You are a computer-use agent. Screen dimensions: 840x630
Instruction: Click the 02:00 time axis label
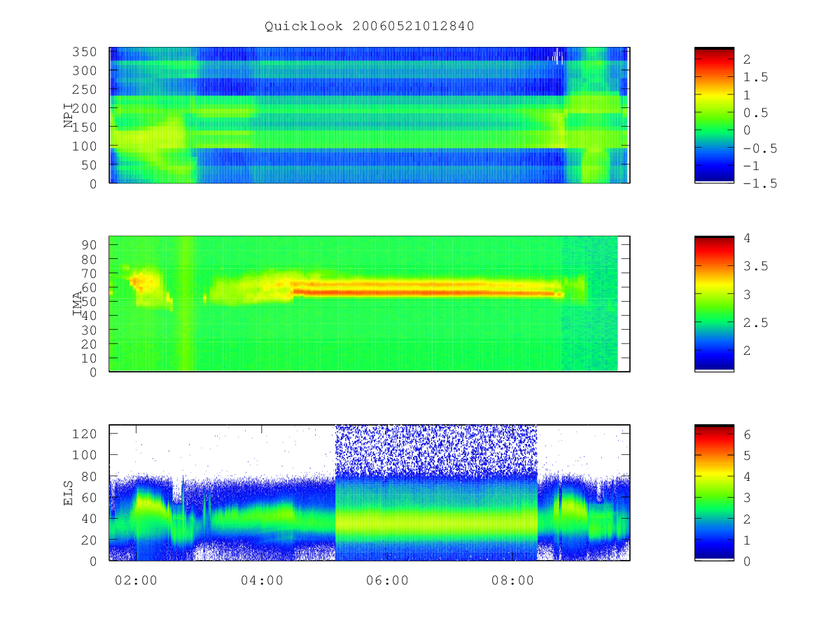click(x=136, y=580)
